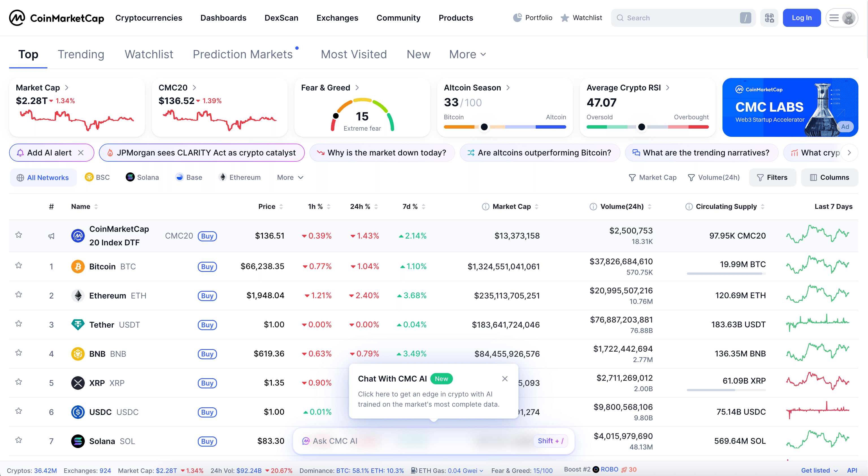Image resolution: width=868 pixels, height=476 pixels.
Task: Select the BSC network filter icon
Action: pyautogui.click(x=89, y=177)
